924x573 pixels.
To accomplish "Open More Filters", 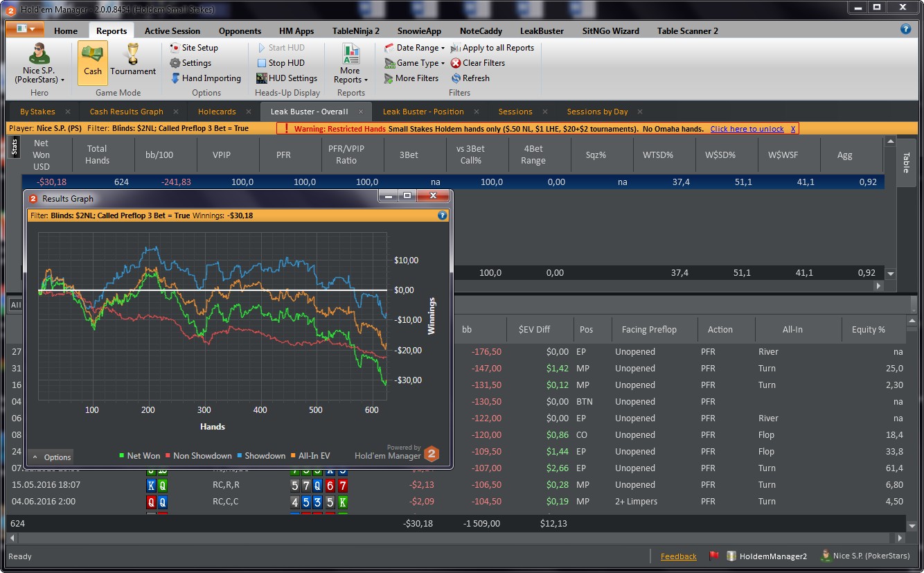I will point(411,78).
